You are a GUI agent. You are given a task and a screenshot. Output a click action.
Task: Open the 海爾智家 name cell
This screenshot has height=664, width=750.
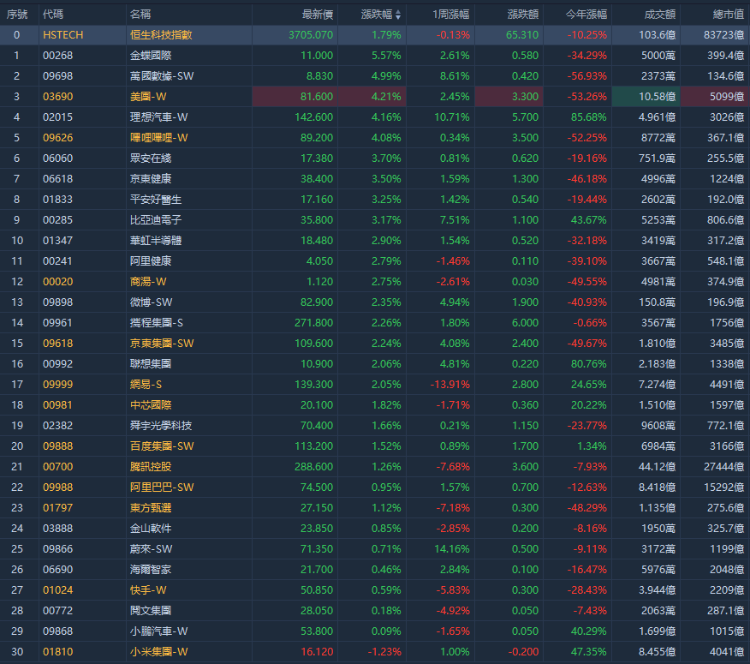(150, 570)
